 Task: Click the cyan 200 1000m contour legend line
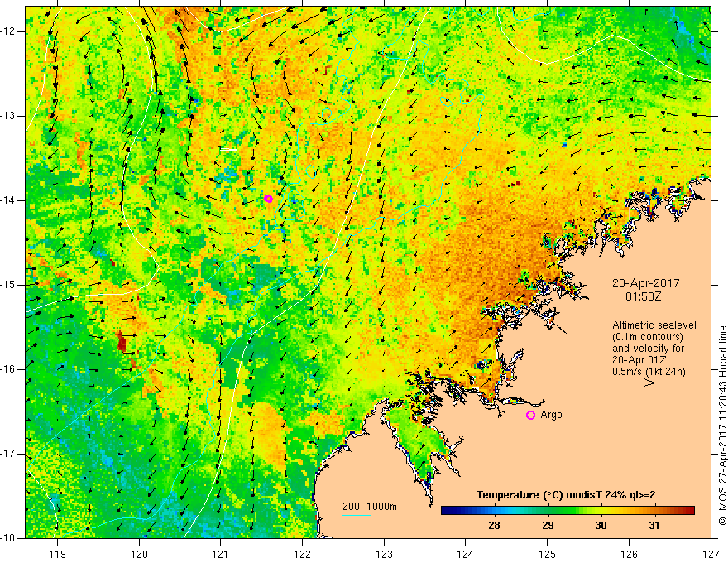click(357, 515)
